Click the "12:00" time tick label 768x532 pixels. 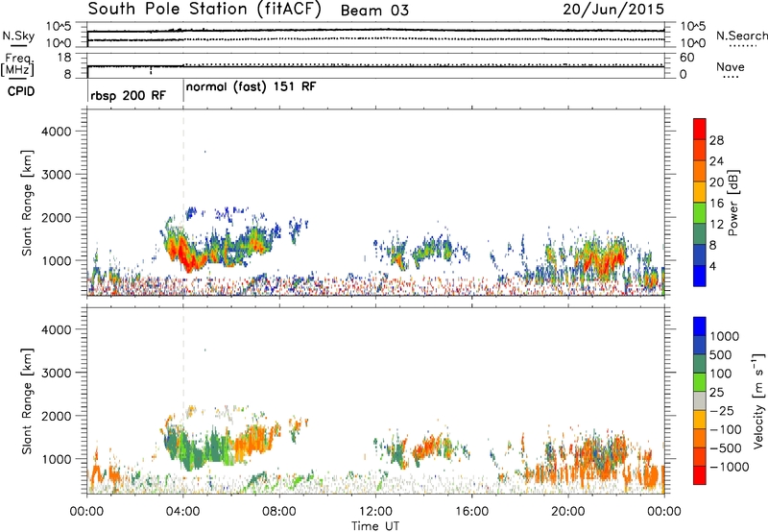point(375,512)
